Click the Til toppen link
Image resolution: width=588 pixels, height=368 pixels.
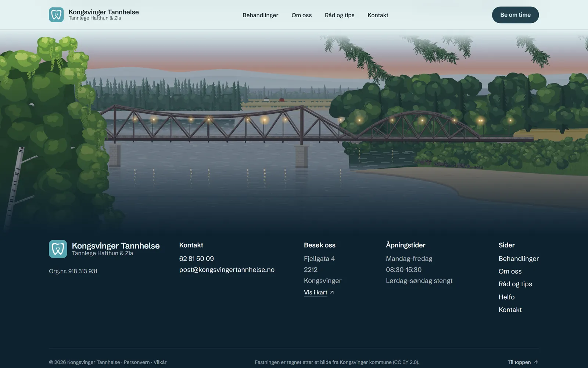point(523,362)
